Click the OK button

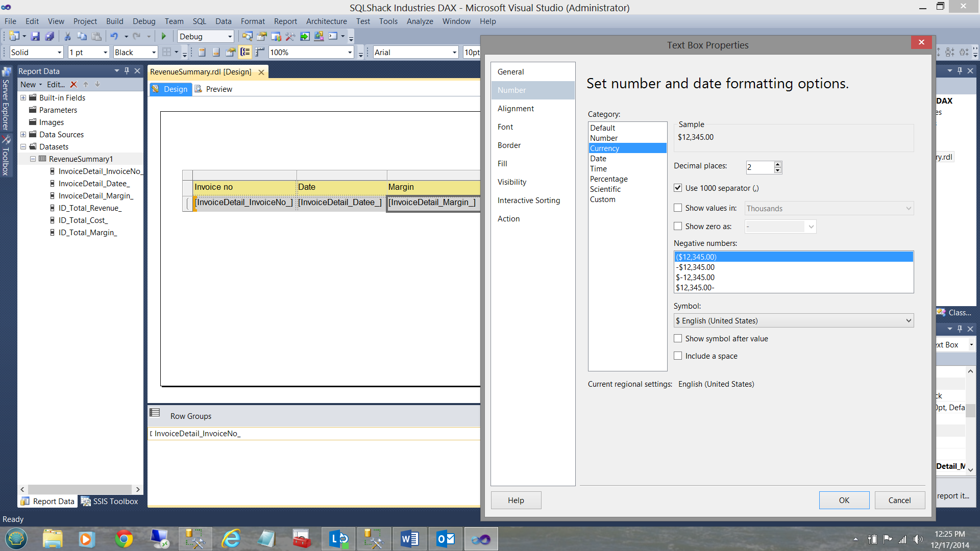click(844, 500)
